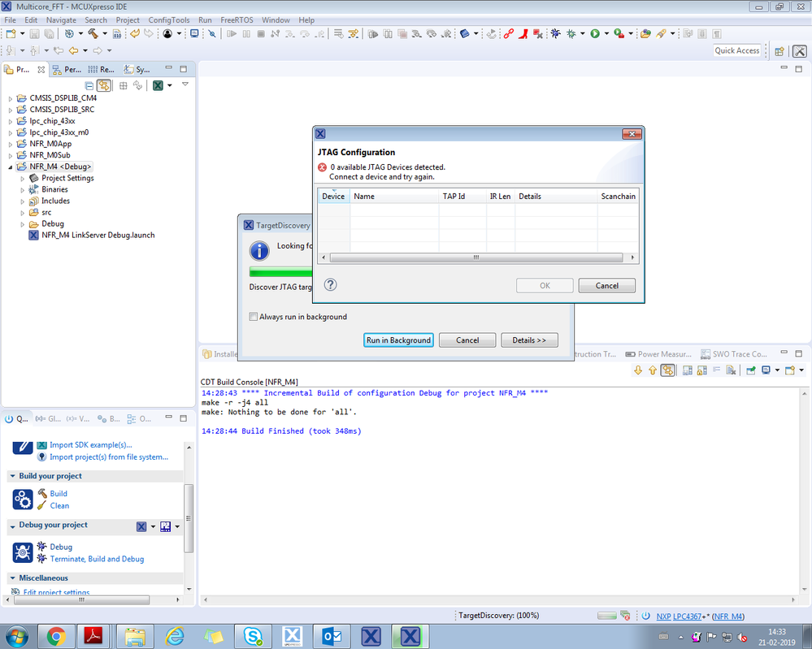Click the red boot icon
The image size is (812, 649).
(523, 33)
